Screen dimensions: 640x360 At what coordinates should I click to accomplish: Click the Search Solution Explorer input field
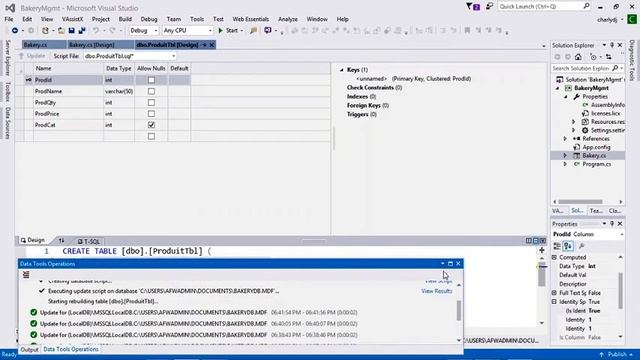click(582, 68)
